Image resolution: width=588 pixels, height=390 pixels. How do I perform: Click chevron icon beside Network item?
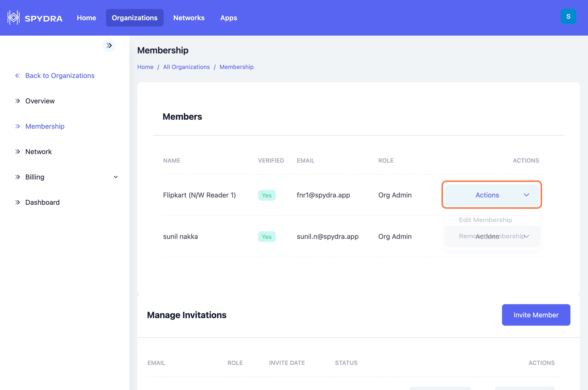click(x=17, y=152)
